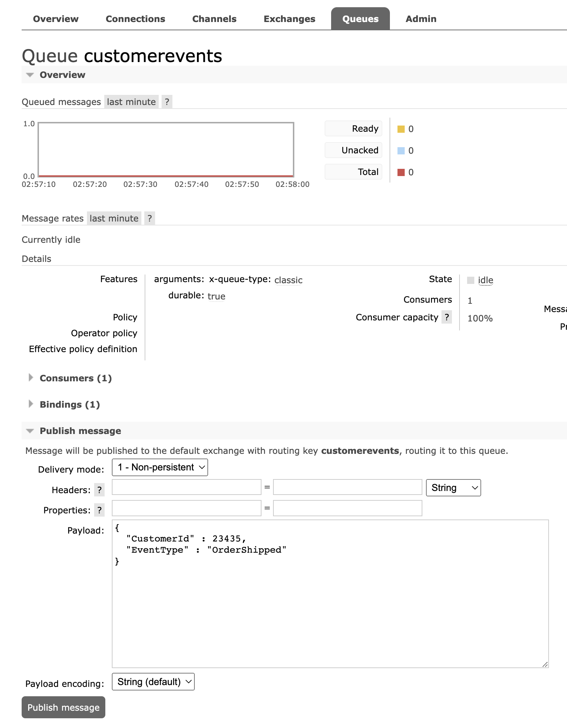The image size is (567, 728).
Task: Click the Unacked blue color swatch
Action: (x=401, y=151)
